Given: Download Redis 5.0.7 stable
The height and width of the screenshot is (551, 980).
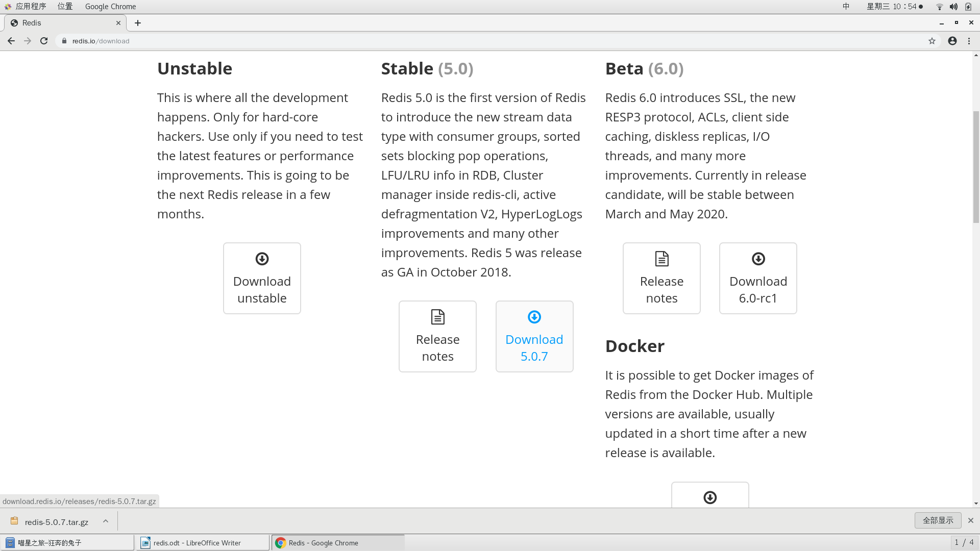Looking at the screenshot, I should [x=534, y=336].
